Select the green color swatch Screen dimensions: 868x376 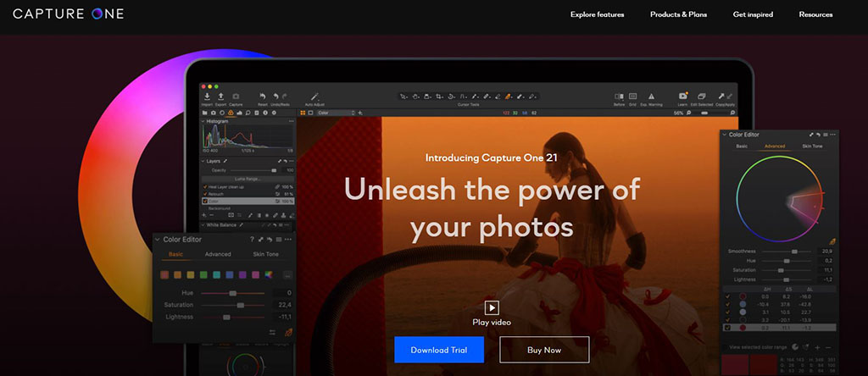203,275
